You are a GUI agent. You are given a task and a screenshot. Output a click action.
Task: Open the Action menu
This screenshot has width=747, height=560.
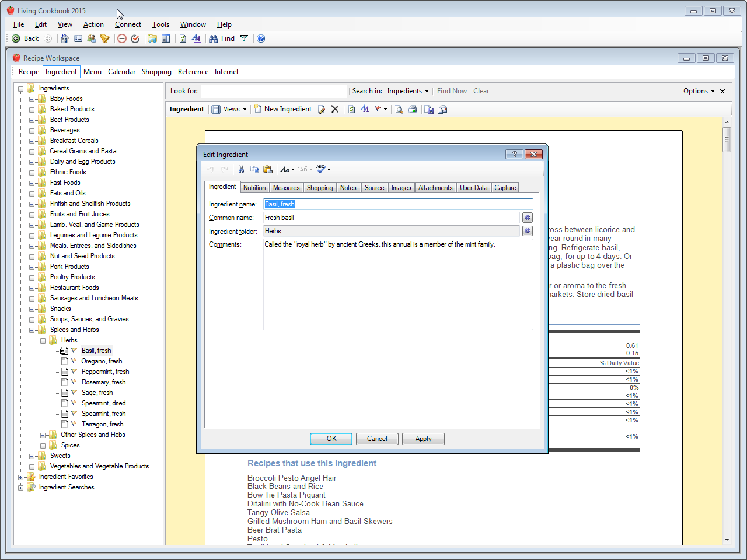(93, 24)
